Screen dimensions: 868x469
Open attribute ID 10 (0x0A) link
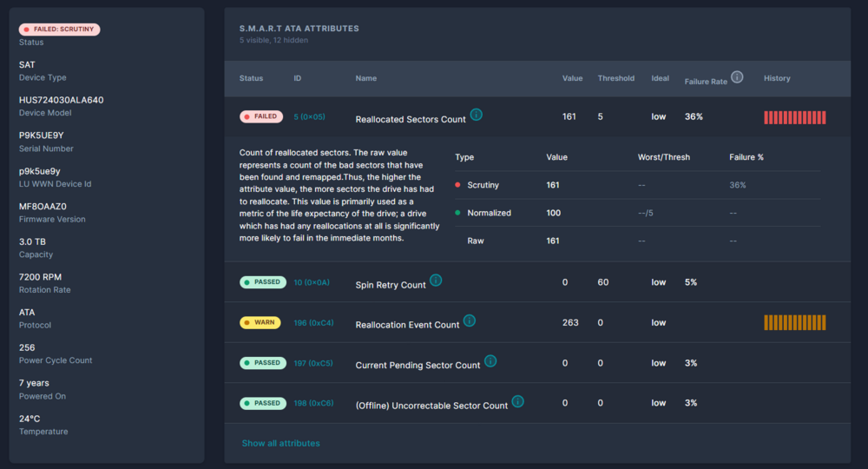pyautogui.click(x=312, y=282)
